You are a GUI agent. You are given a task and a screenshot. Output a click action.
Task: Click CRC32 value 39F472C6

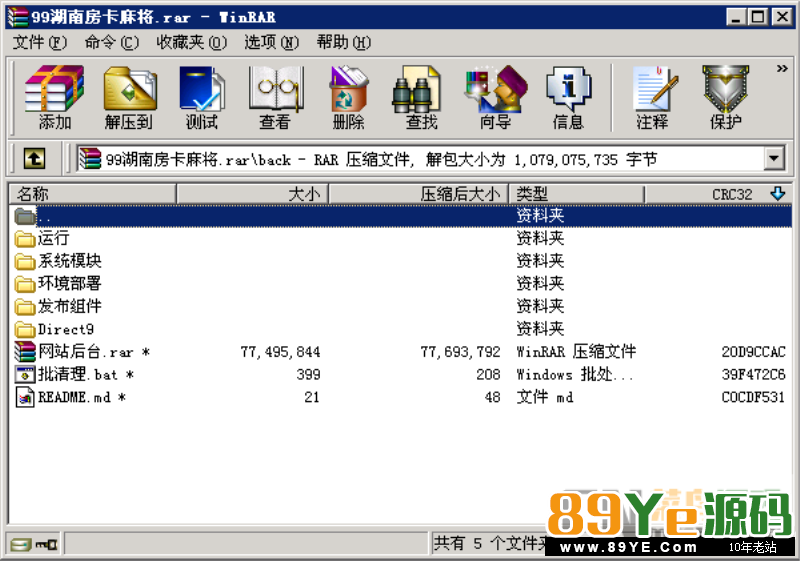pos(753,375)
